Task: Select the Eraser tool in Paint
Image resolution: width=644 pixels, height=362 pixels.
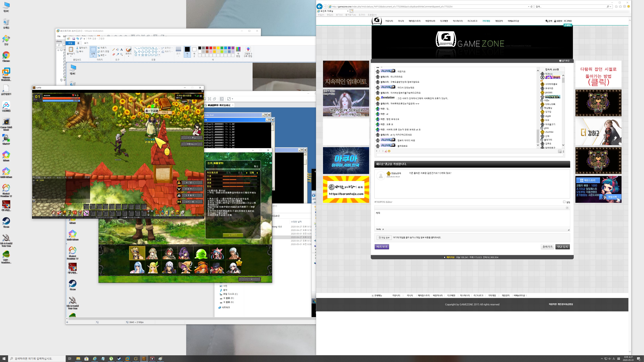Action: [x=114, y=54]
